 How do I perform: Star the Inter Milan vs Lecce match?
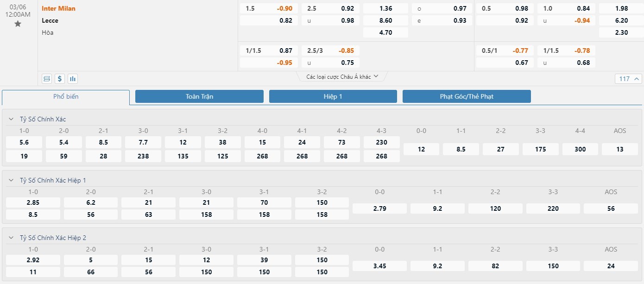click(x=18, y=24)
